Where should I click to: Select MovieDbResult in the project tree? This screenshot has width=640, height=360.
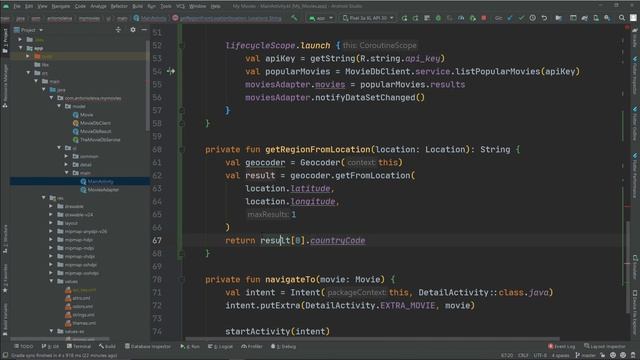pos(96,131)
